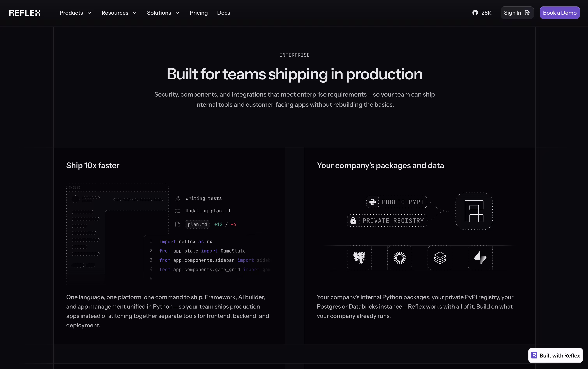Click the +12 additions count

tap(218, 224)
